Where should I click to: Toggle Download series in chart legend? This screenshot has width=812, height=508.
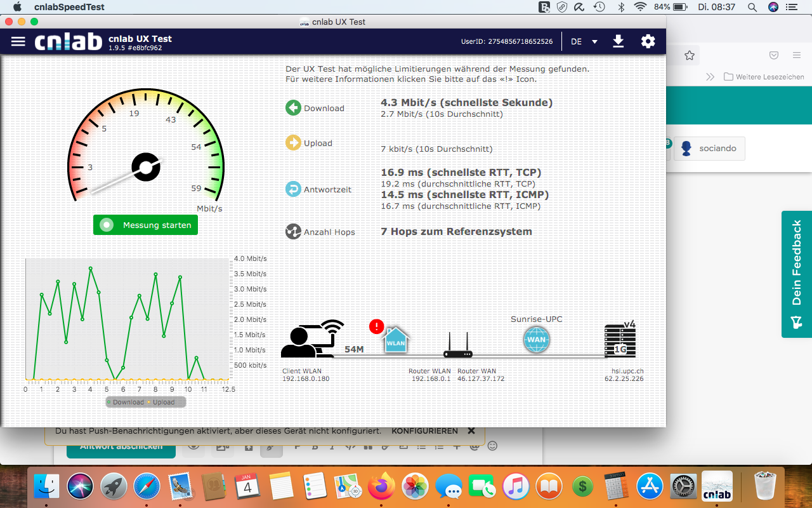(126, 402)
